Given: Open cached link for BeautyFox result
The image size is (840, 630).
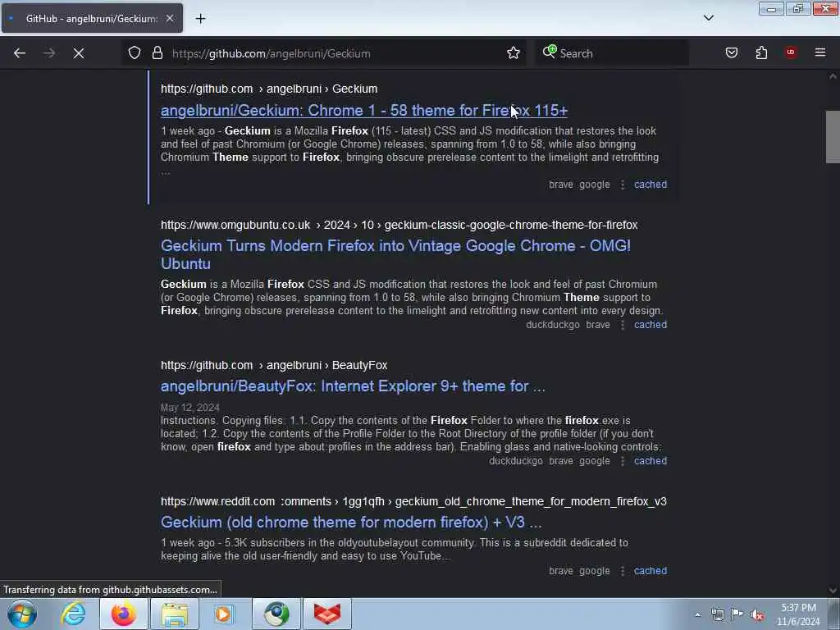Looking at the screenshot, I should tap(651, 461).
